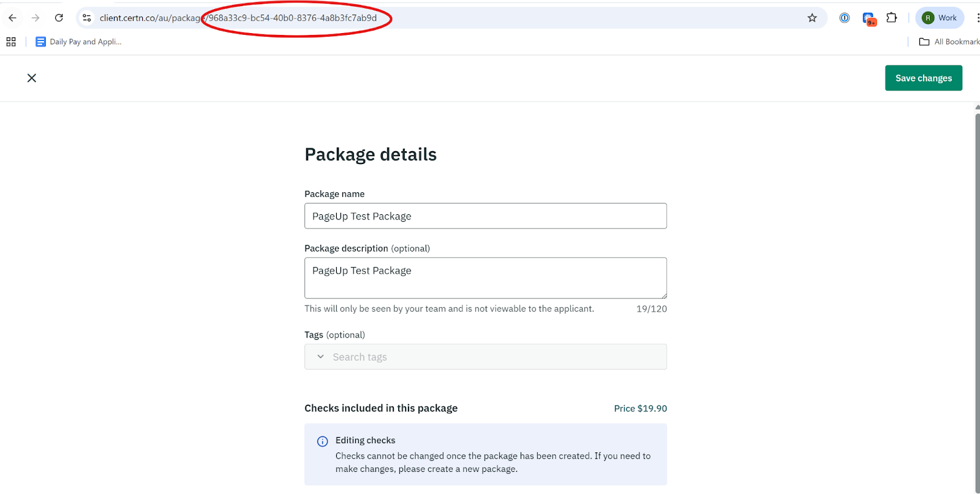Open the Apps grid in bookmarks bar
This screenshot has width=980, height=494.
point(11,42)
